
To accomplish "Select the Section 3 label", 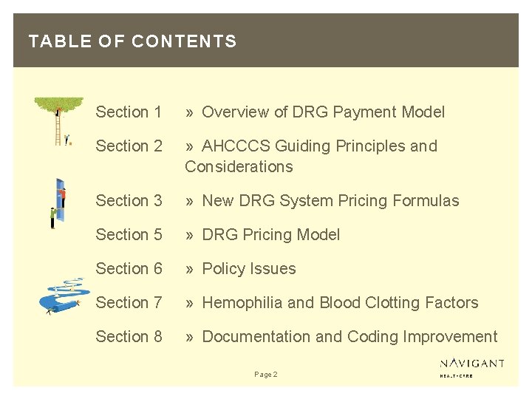I will pos(129,201).
